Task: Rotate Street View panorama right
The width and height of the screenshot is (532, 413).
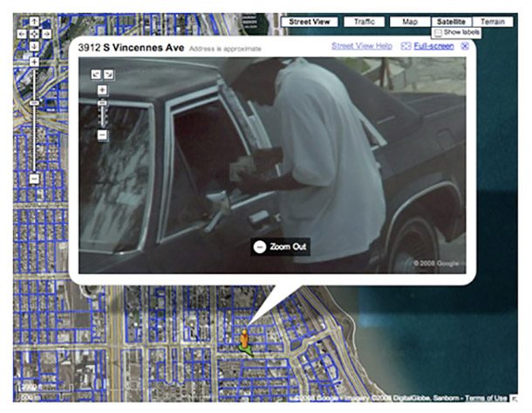Action: coord(108,74)
